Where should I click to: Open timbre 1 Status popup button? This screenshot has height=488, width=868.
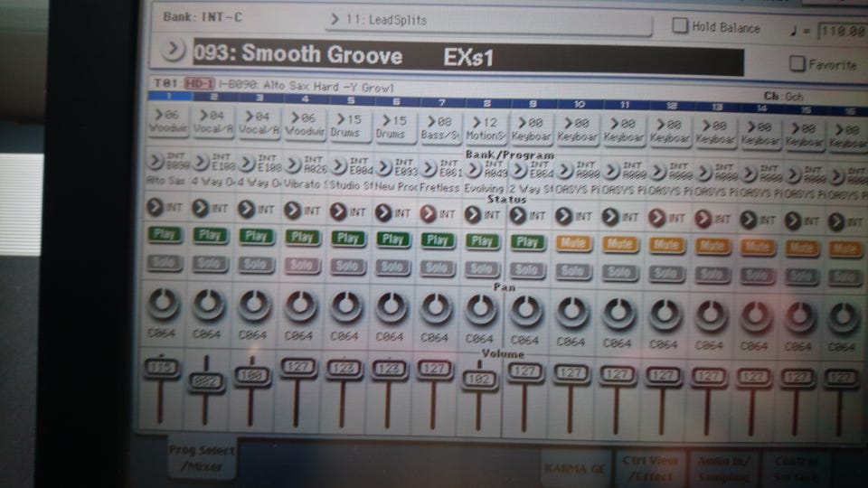(155, 208)
